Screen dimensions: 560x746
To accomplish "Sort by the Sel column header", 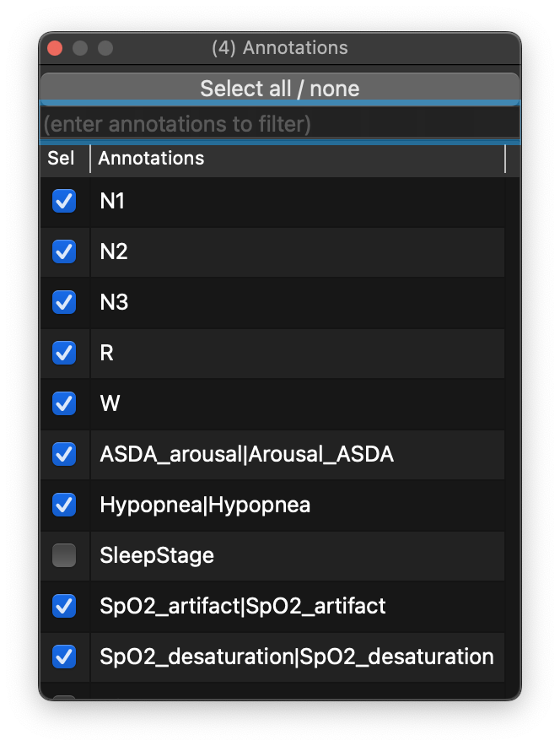I will point(62,159).
